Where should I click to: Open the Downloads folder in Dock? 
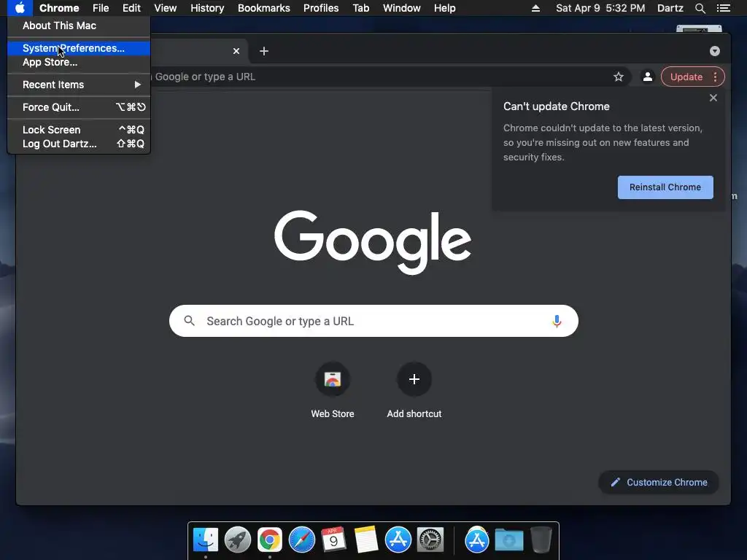[x=508, y=540]
